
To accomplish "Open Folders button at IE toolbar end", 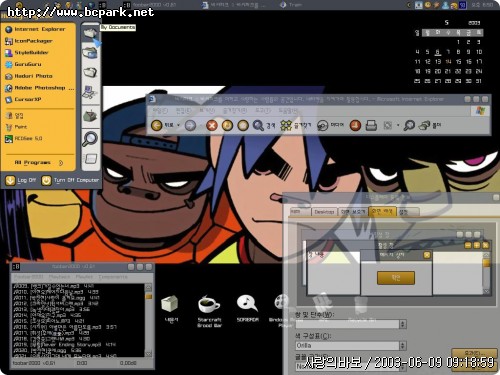I will (430, 125).
